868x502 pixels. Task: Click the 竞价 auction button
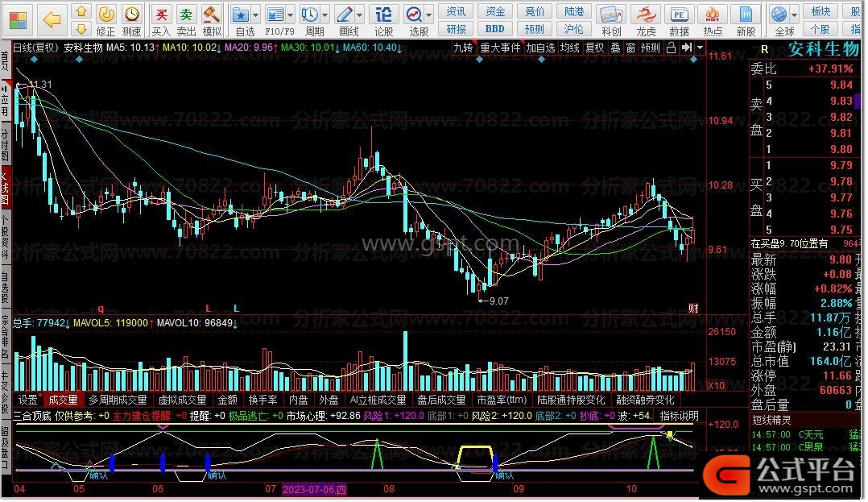pos(535,11)
